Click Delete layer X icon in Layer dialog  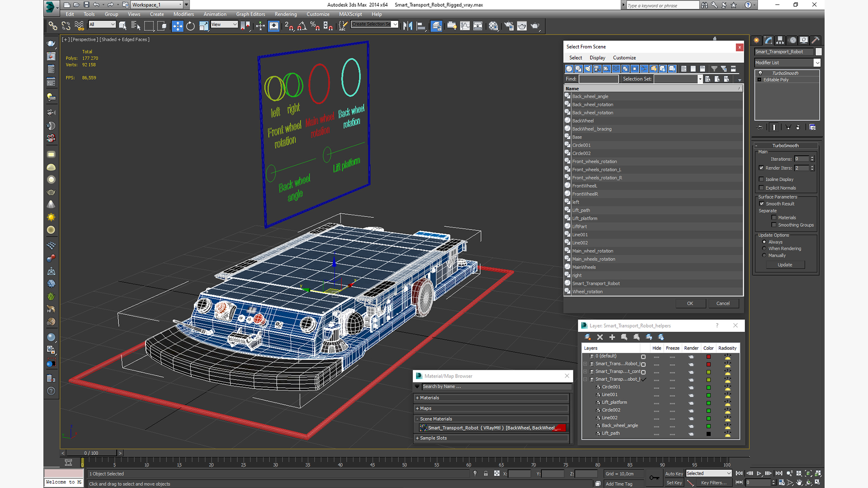pos(600,337)
